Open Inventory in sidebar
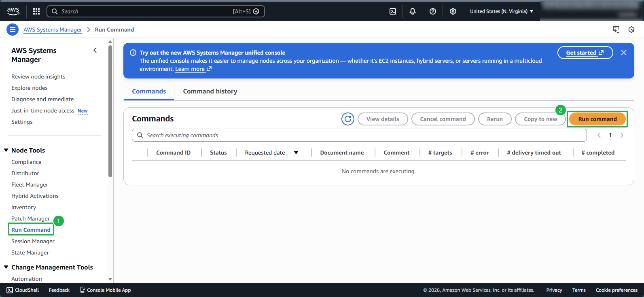This screenshot has height=297, width=644. coord(23,207)
